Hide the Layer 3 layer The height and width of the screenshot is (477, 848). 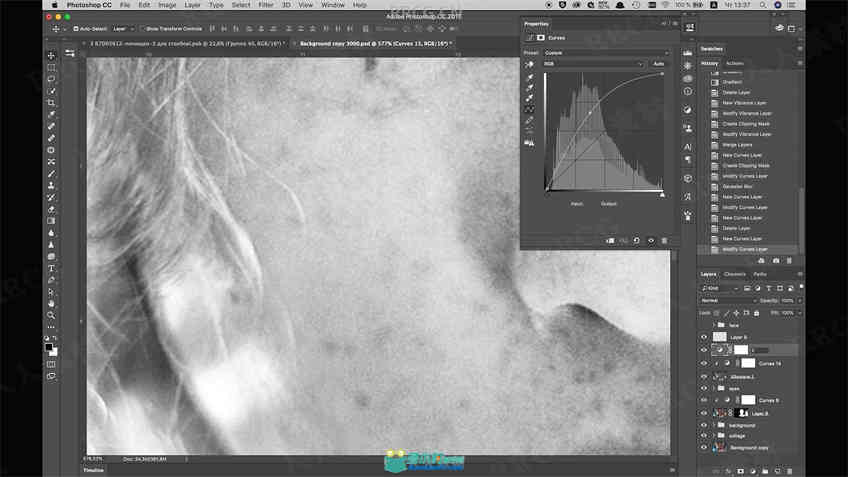coord(704,413)
